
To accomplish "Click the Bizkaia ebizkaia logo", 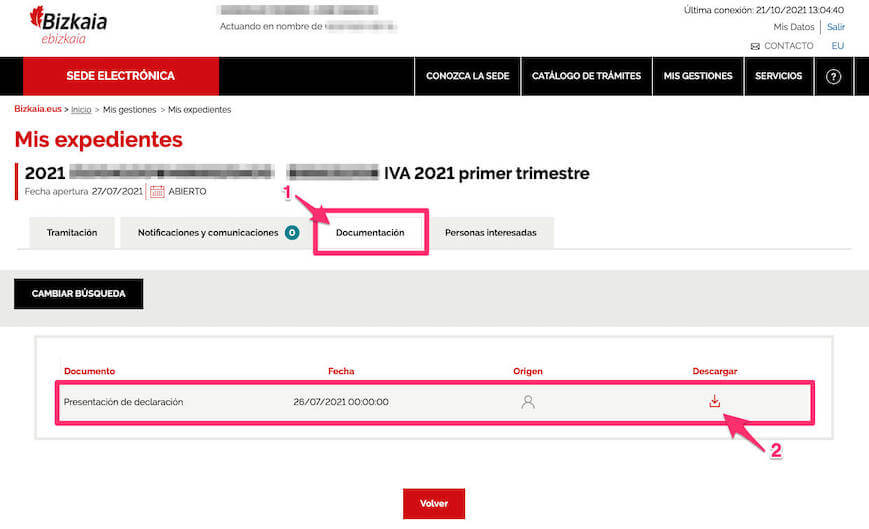I will [x=68, y=25].
